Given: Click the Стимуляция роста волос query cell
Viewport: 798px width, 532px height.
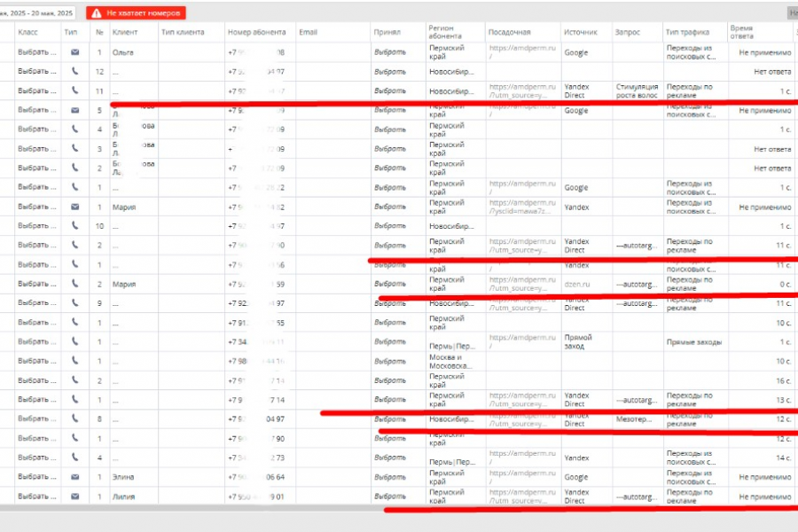Looking at the screenshot, I should [x=638, y=90].
